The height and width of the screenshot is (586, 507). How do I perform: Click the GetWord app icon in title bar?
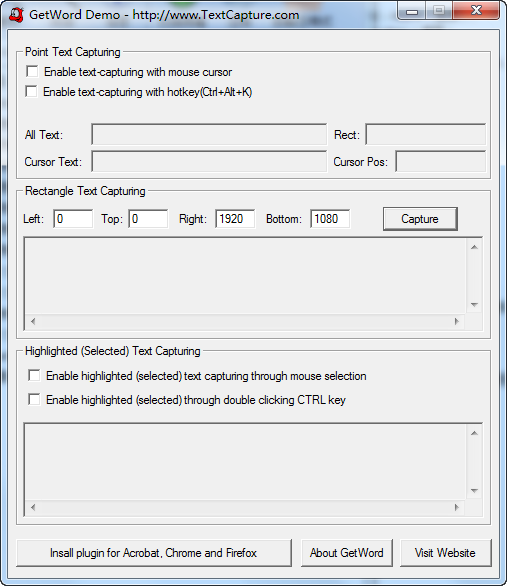[16, 15]
